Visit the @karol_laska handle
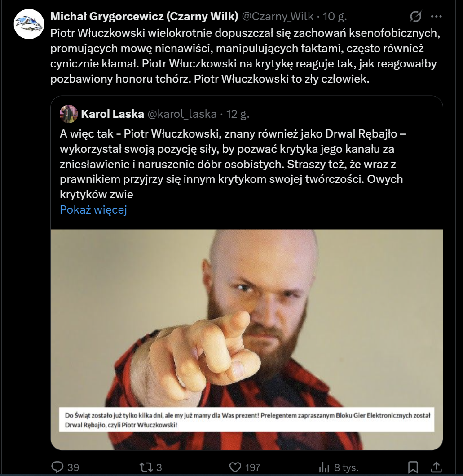 (182, 114)
